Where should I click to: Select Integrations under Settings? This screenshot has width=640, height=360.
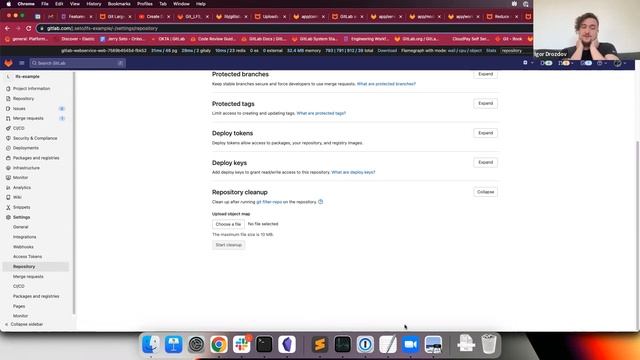[24, 237]
